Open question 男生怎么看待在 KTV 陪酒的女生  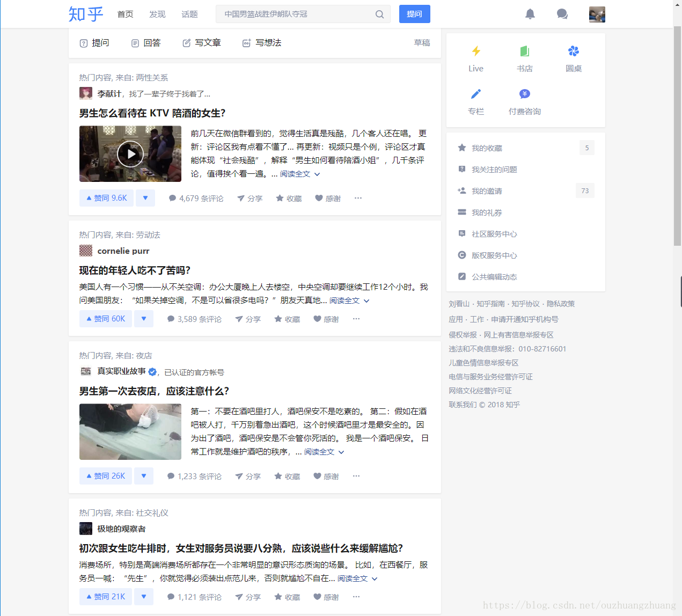click(x=152, y=113)
